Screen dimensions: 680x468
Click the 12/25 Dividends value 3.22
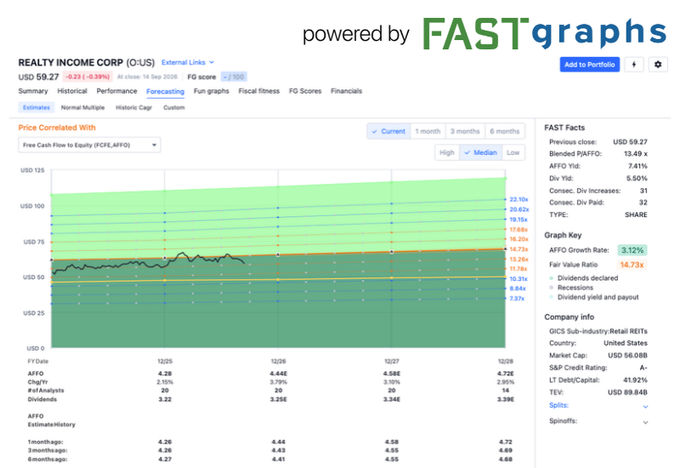coord(165,399)
